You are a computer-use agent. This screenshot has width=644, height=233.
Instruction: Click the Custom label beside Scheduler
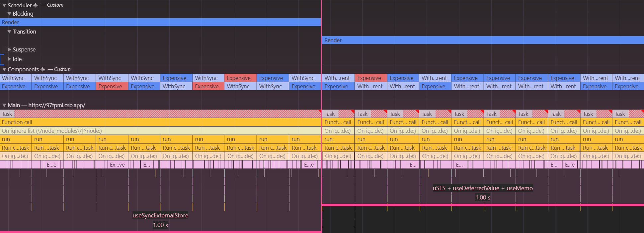pos(55,5)
